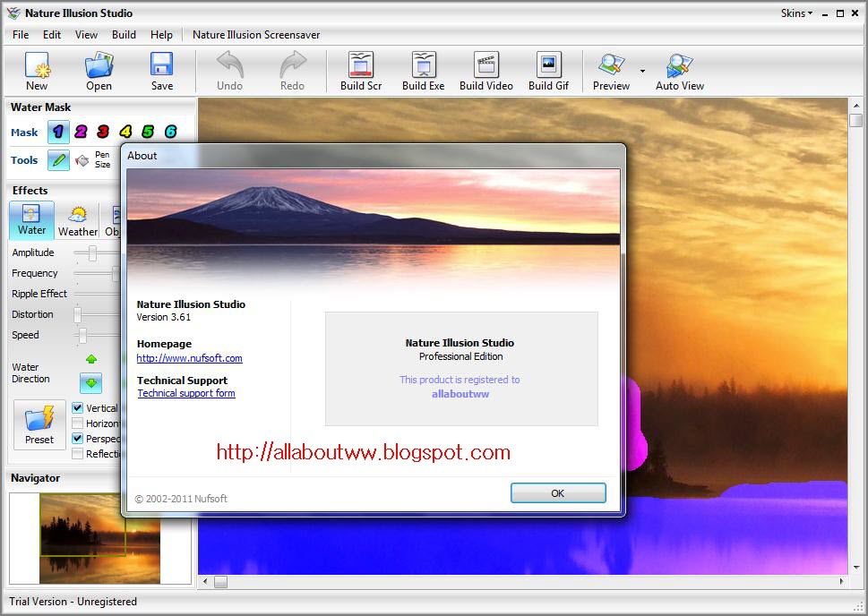This screenshot has height=616, width=868.
Task: Click the Build Gif icon
Action: tap(548, 64)
